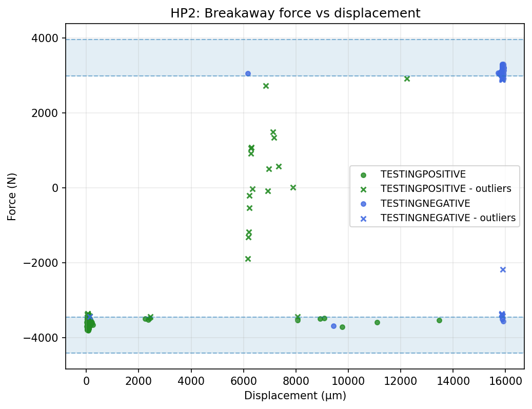Click the blue x marker for TESTINGNEGATIVE outliers in legend
The width and height of the screenshot is (532, 409).
[x=363, y=218]
